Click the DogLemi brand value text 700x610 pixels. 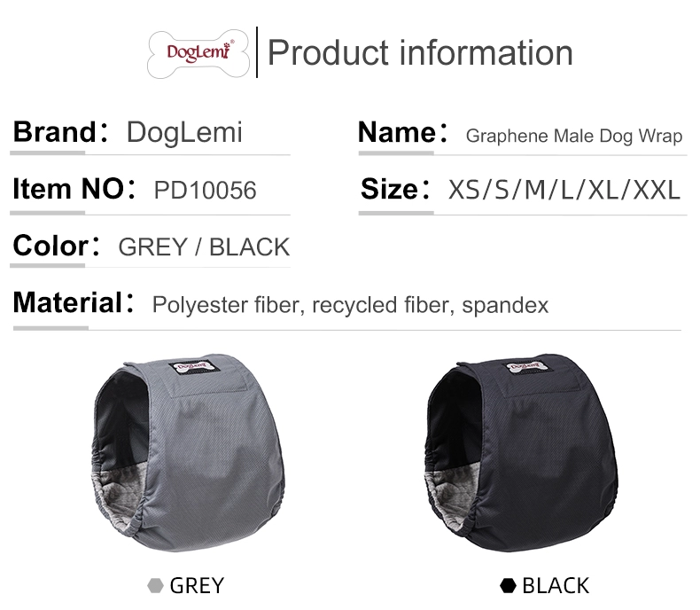tap(184, 133)
